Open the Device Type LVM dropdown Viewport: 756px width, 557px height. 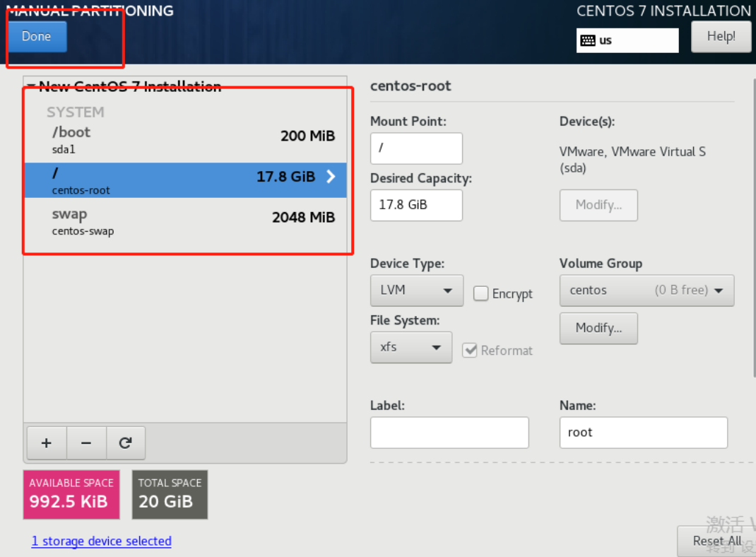(417, 291)
